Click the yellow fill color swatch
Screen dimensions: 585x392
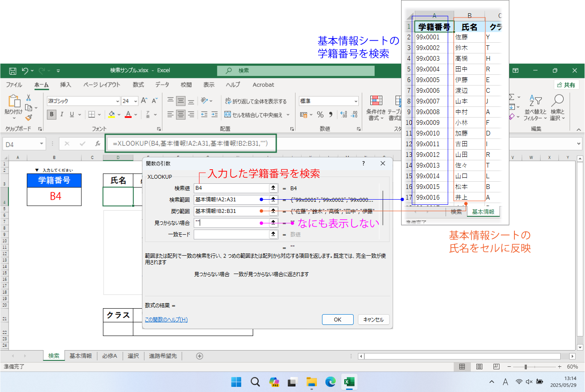tap(112, 115)
